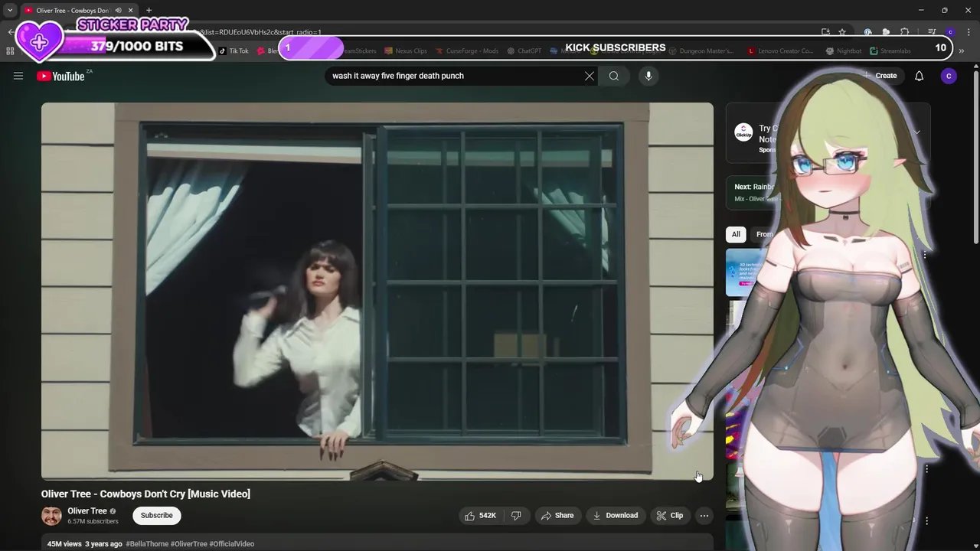
Task: Open a new browser tab
Action: click(x=149, y=11)
